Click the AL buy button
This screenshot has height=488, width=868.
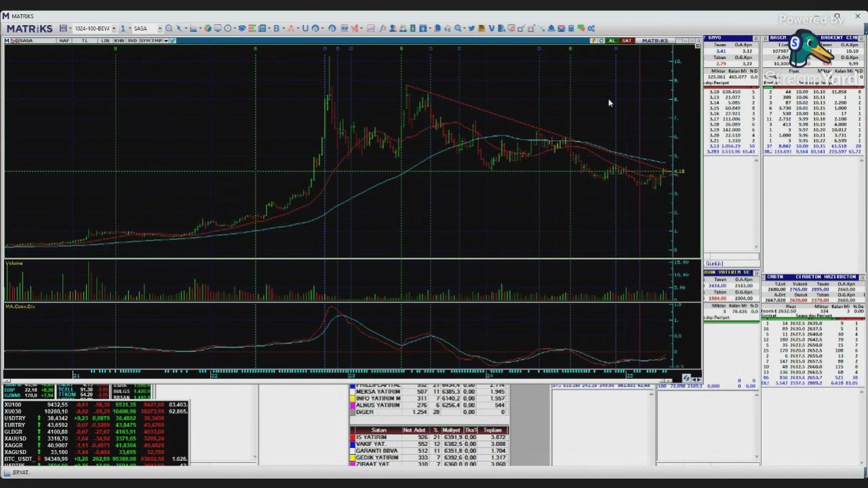click(613, 41)
